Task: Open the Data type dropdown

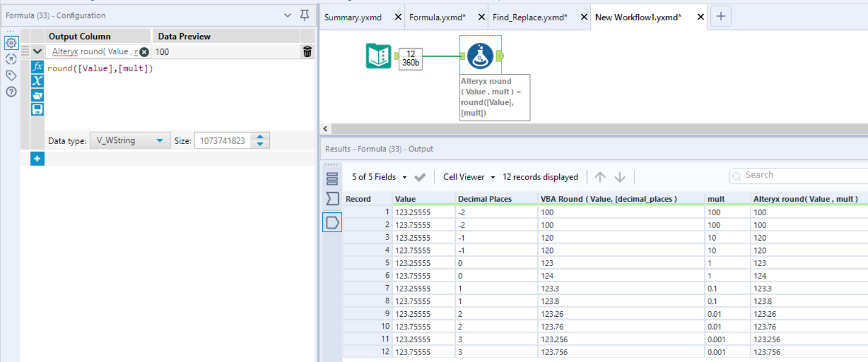Action: 129,141
